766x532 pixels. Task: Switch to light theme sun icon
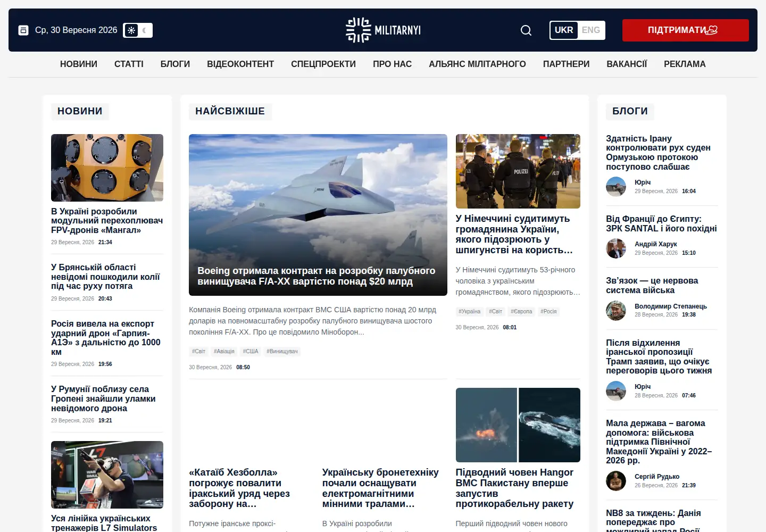coord(131,30)
